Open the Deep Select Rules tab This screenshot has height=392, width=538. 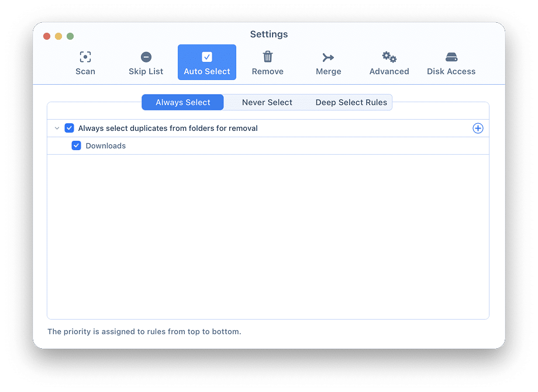click(x=351, y=102)
